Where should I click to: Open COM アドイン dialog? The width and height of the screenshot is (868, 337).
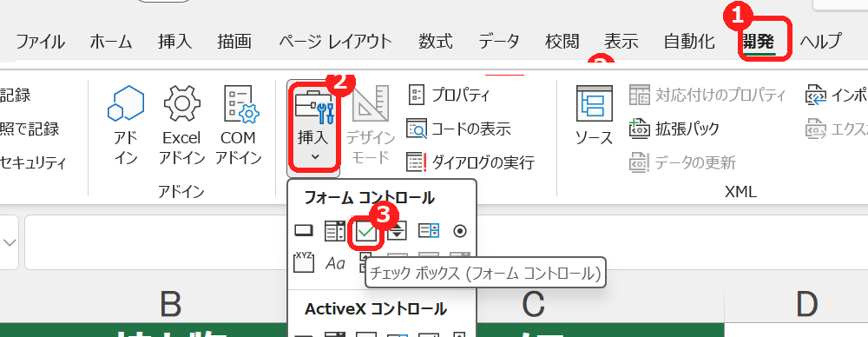(238, 125)
